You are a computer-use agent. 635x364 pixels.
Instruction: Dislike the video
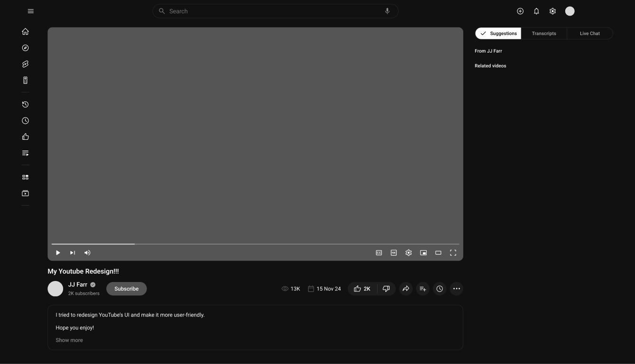386,289
